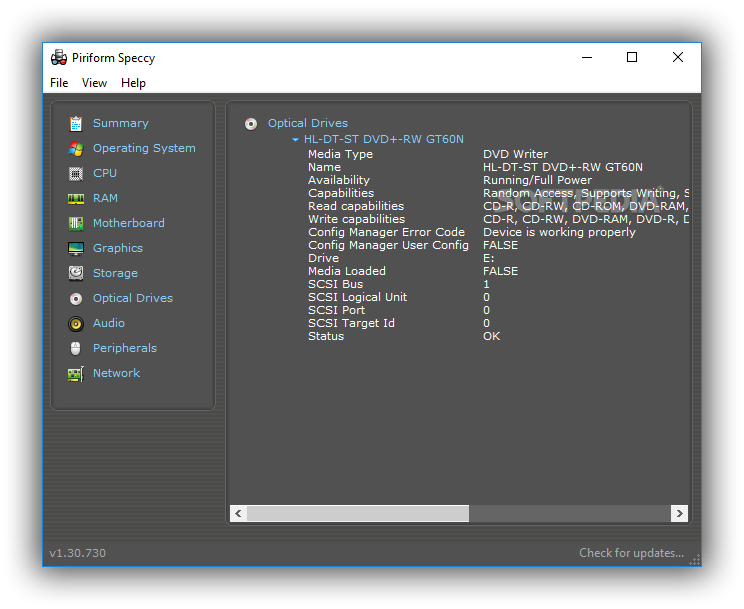
Task: Collapse the HL-DT-ST DVD+-RW GT60N drive node
Action: click(295, 140)
